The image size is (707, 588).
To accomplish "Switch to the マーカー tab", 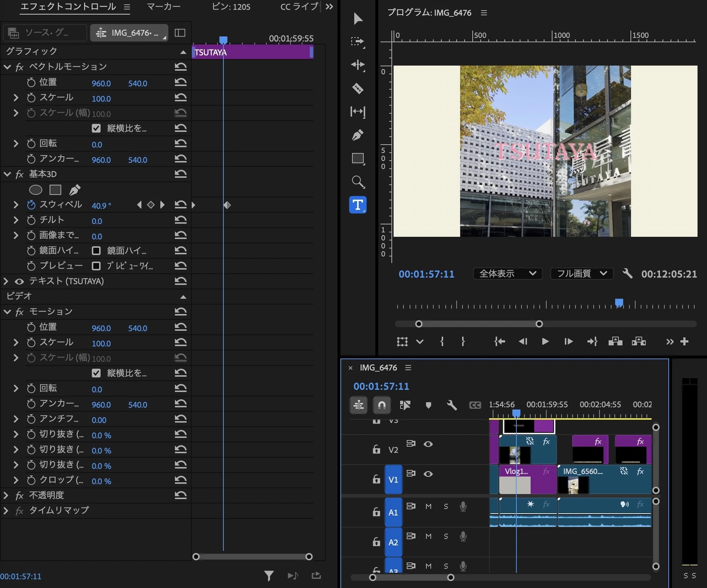I will pos(164,7).
